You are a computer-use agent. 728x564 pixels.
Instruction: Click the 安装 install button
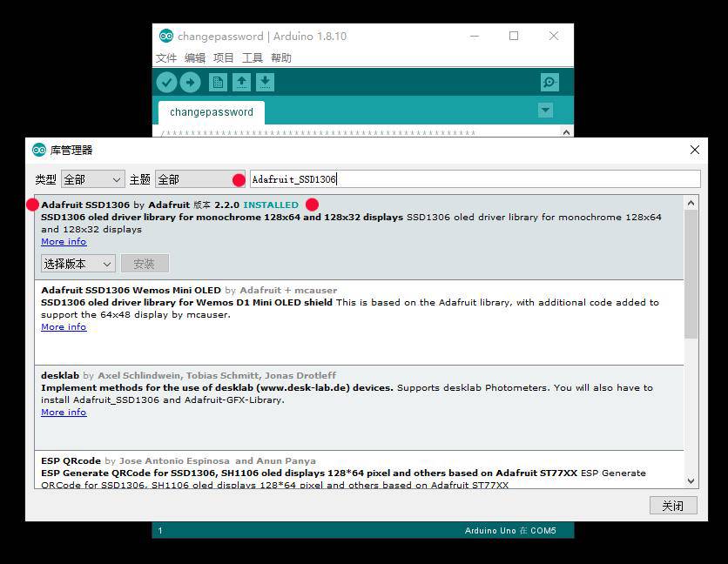click(145, 264)
